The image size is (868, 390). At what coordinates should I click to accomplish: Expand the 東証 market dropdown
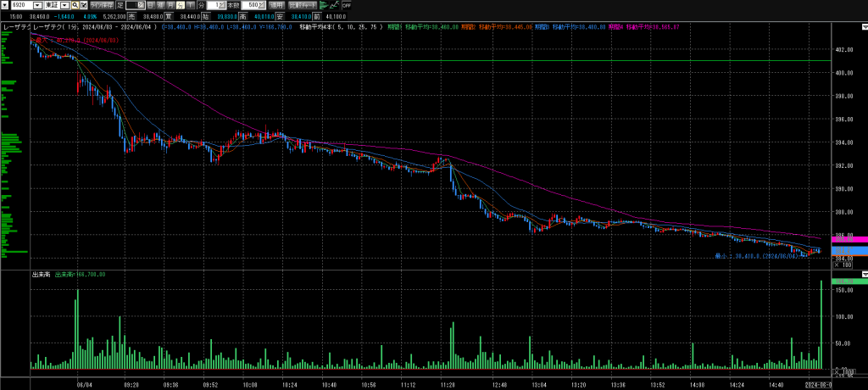(x=65, y=5)
